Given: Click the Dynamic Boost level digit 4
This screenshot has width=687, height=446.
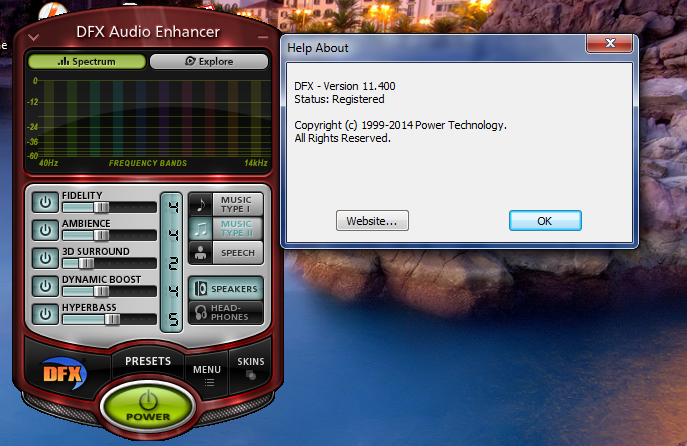Looking at the screenshot, I should tap(174, 291).
